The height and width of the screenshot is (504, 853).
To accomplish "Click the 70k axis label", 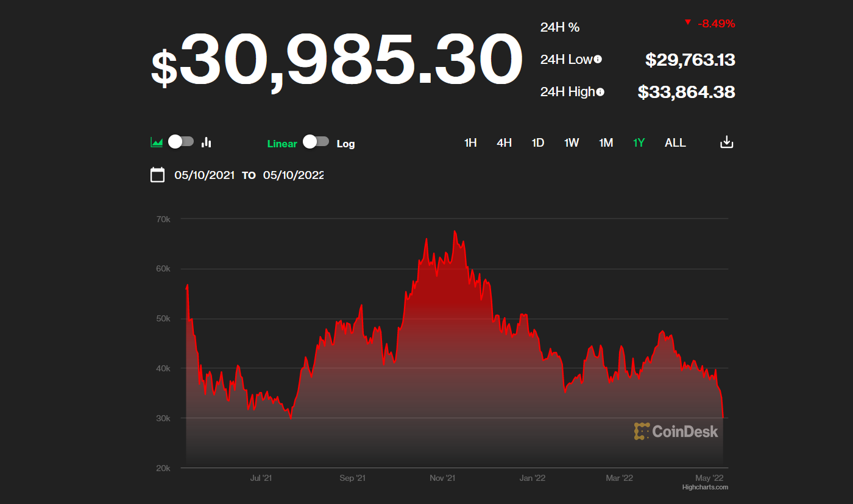I will click(163, 219).
